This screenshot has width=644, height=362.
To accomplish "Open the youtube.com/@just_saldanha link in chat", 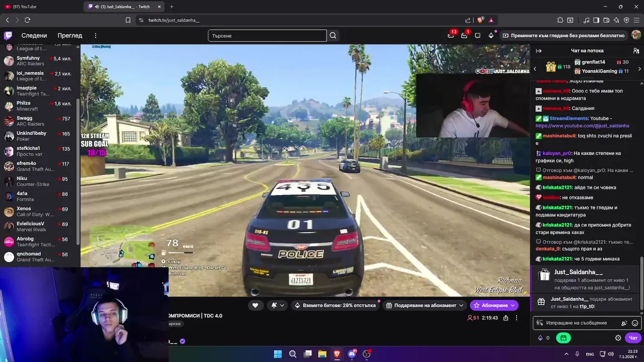I will click(x=582, y=126).
